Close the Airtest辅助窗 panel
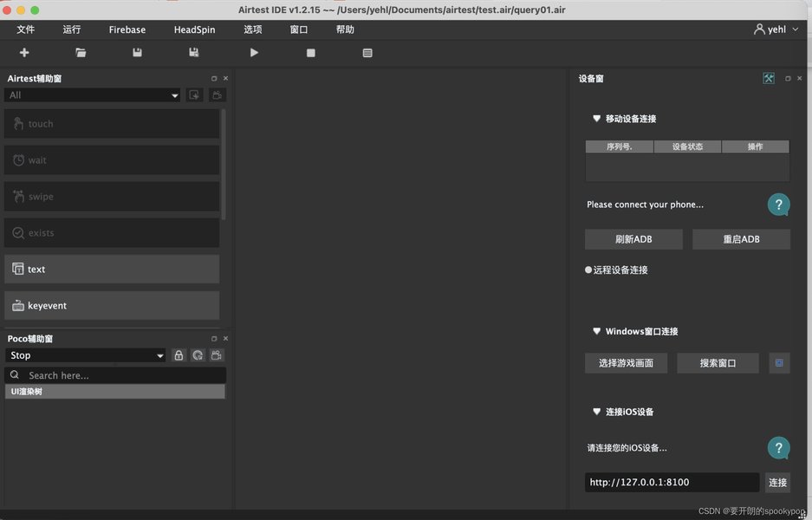812x520 pixels. point(226,78)
